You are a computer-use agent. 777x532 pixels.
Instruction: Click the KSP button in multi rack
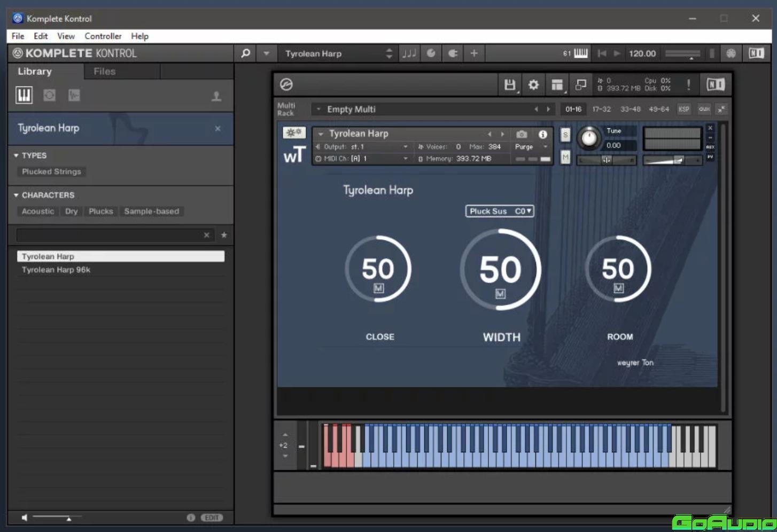pos(684,109)
